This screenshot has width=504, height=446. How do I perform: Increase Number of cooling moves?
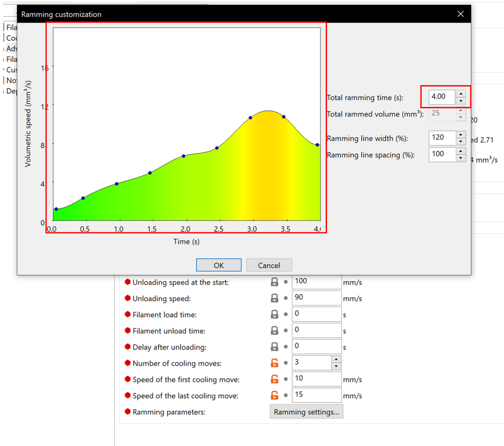336,360
